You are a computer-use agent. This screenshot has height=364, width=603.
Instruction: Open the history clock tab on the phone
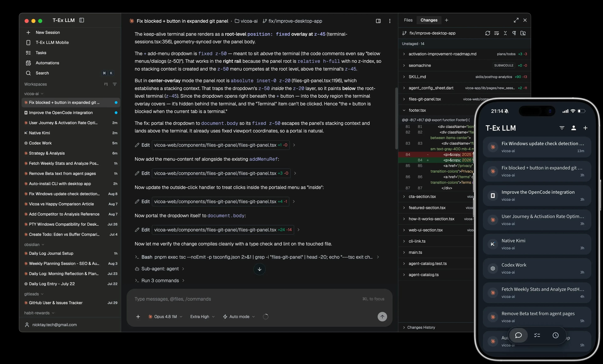pos(556,335)
